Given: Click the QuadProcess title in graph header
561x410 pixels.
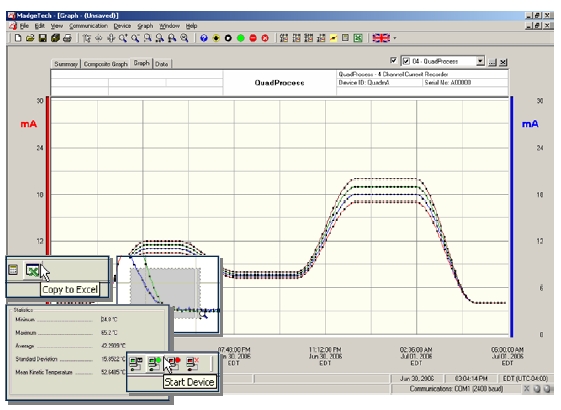Looking at the screenshot, I should coord(279,83).
